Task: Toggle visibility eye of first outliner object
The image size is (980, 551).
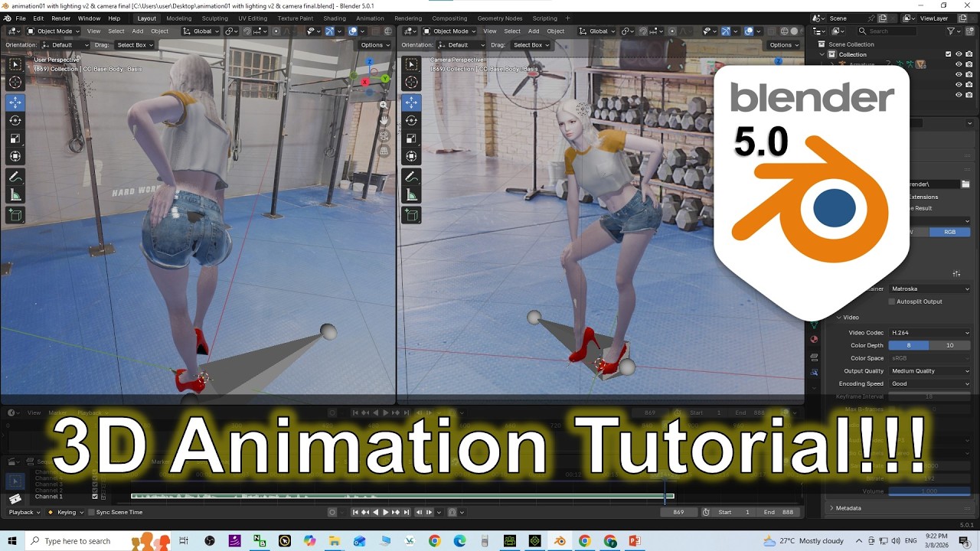Action: click(959, 64)
